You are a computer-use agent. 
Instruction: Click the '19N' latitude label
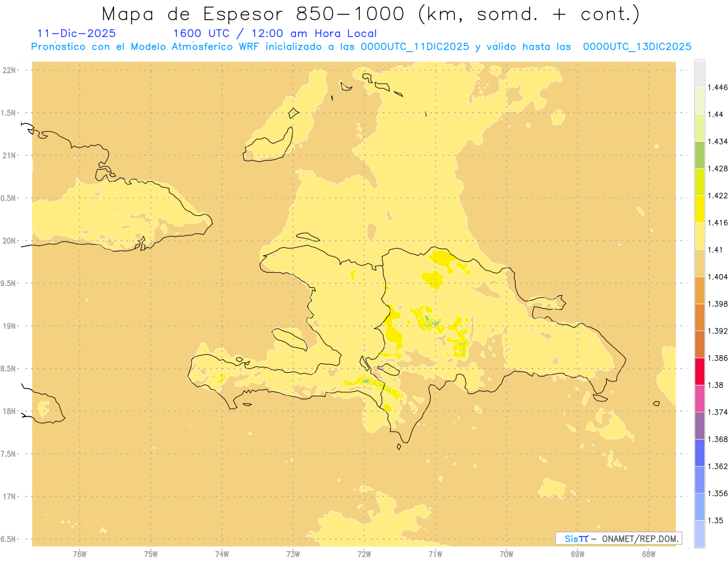[10, 326]
